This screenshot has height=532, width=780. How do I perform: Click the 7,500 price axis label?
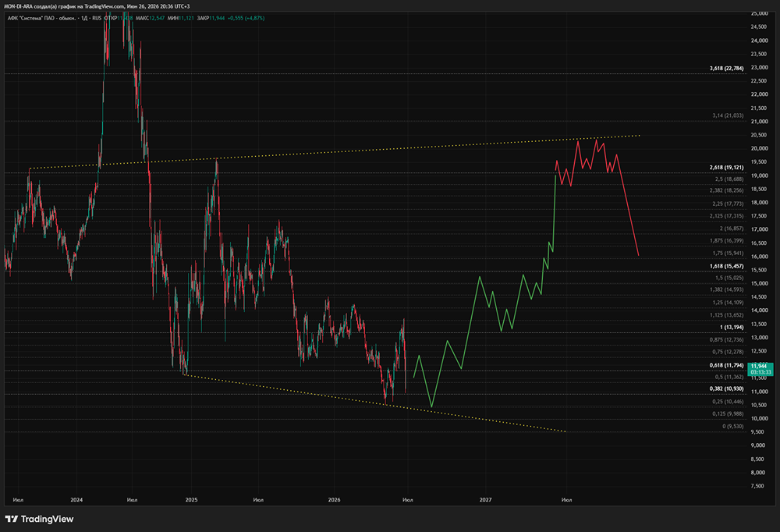758,486
